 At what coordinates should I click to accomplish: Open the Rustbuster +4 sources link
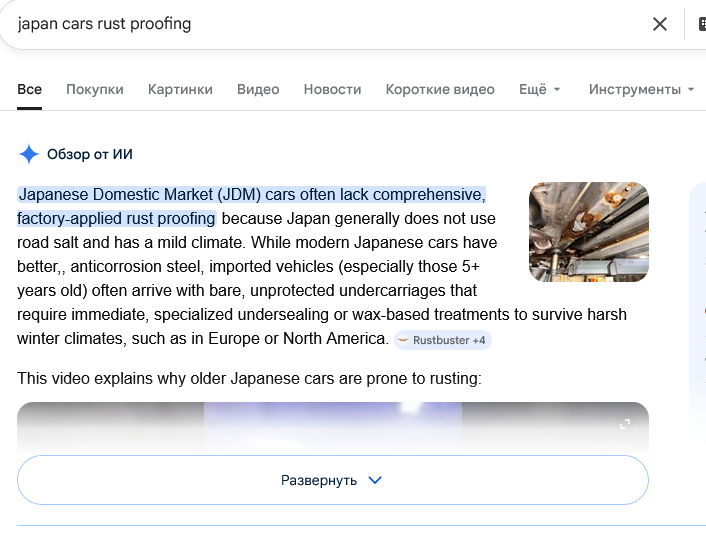442,340
